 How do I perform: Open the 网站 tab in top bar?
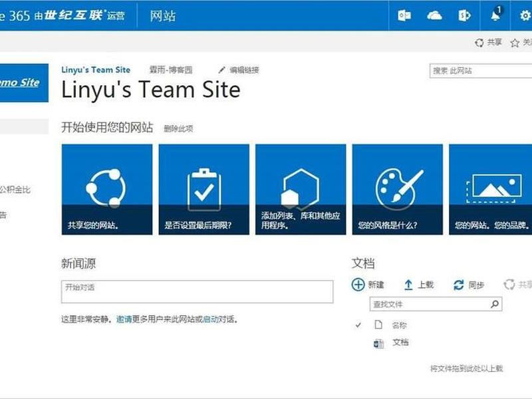162,16
